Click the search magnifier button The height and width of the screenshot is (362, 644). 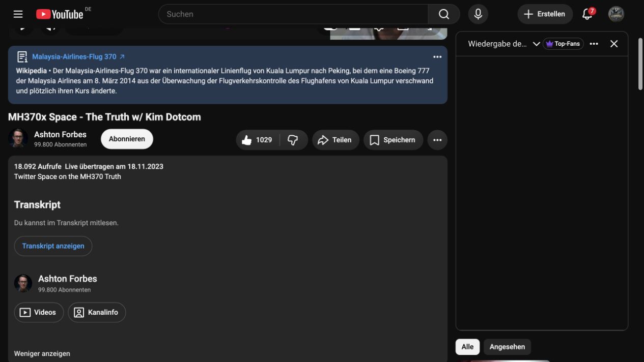pos(444,14)
